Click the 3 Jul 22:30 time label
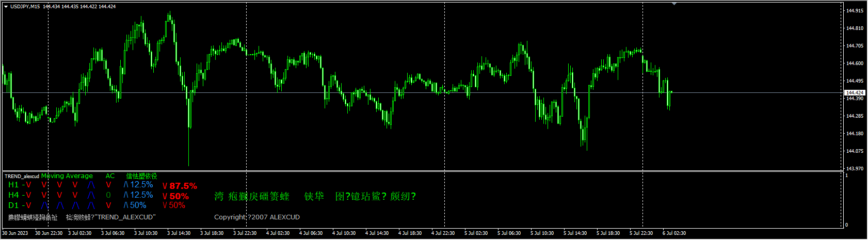 click(x=245, y=233)
